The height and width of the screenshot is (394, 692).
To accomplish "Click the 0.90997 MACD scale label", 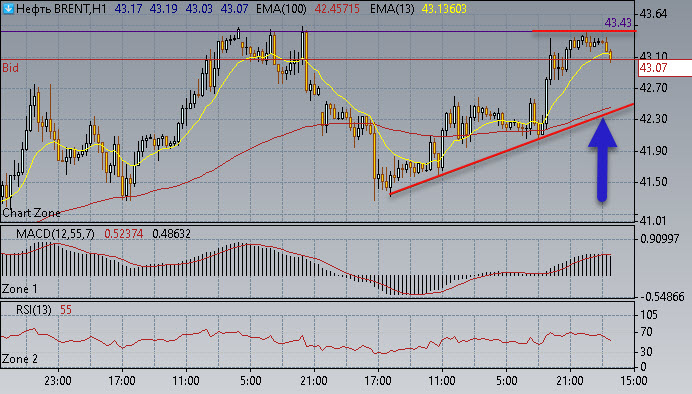I will pyautogui.click(x=659, y=239).
